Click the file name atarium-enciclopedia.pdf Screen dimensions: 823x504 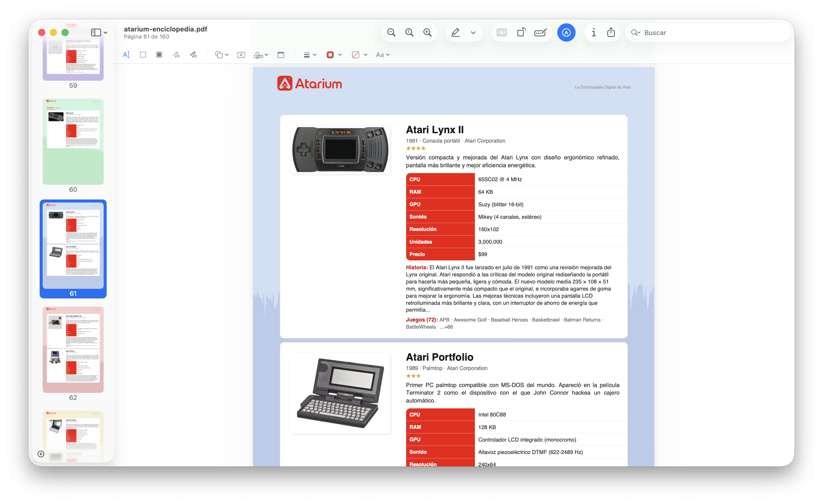[x=165, y=29]
